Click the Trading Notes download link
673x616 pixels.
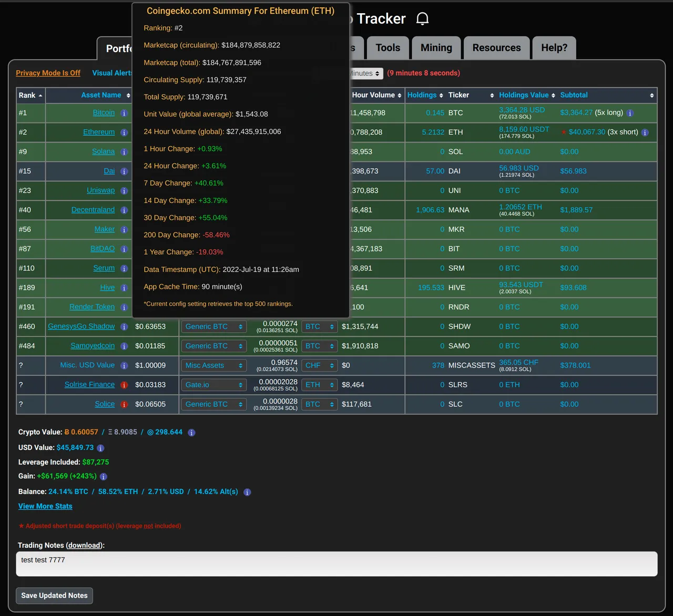click(84, 546)
